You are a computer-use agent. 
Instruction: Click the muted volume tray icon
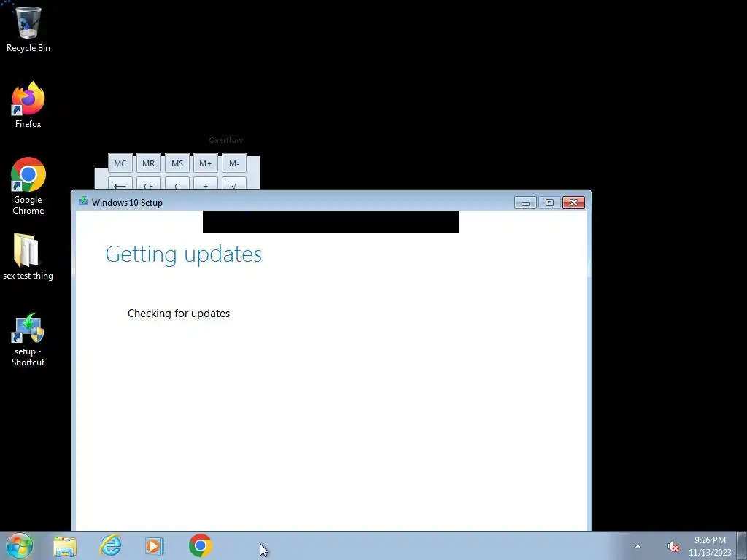coord(673,547)
